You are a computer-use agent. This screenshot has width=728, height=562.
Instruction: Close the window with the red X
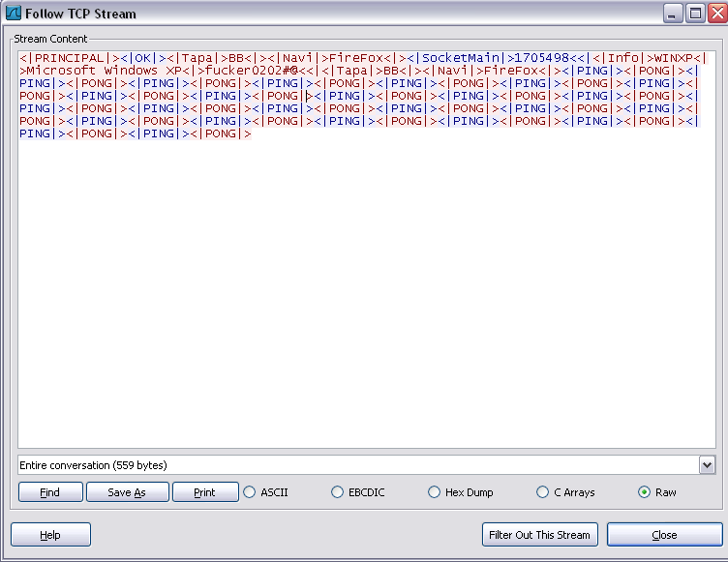tap(717, 14)
